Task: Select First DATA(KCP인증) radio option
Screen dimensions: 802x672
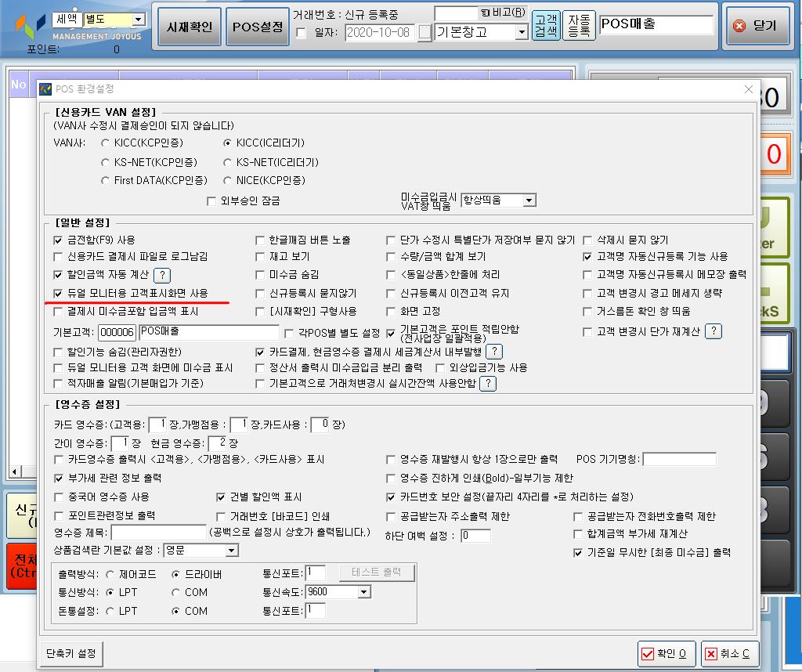Action: click(106, 180)
